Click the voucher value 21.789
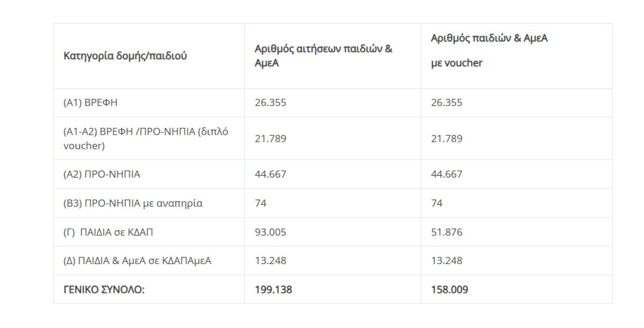644x328 pixels. 447,139
